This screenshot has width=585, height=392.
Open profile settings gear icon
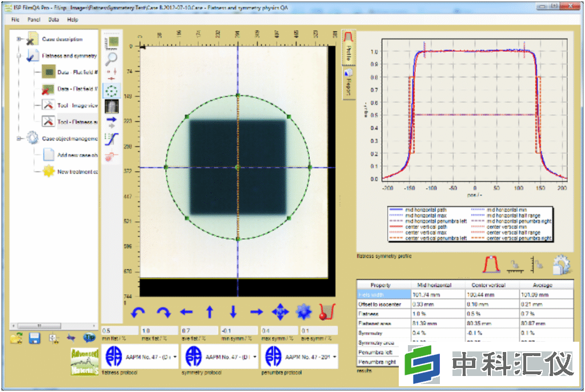click(561, 265)
